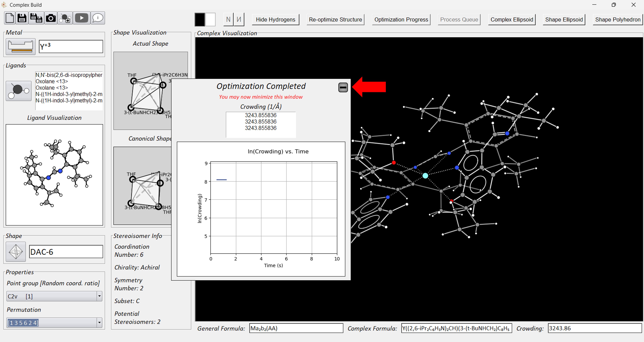Click the info speech bubble icon

pyautogui.click(x=98, y=18)
